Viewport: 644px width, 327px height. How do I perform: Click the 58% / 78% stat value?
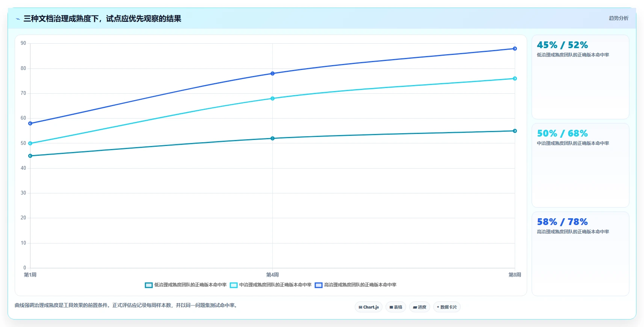point(562,222)
